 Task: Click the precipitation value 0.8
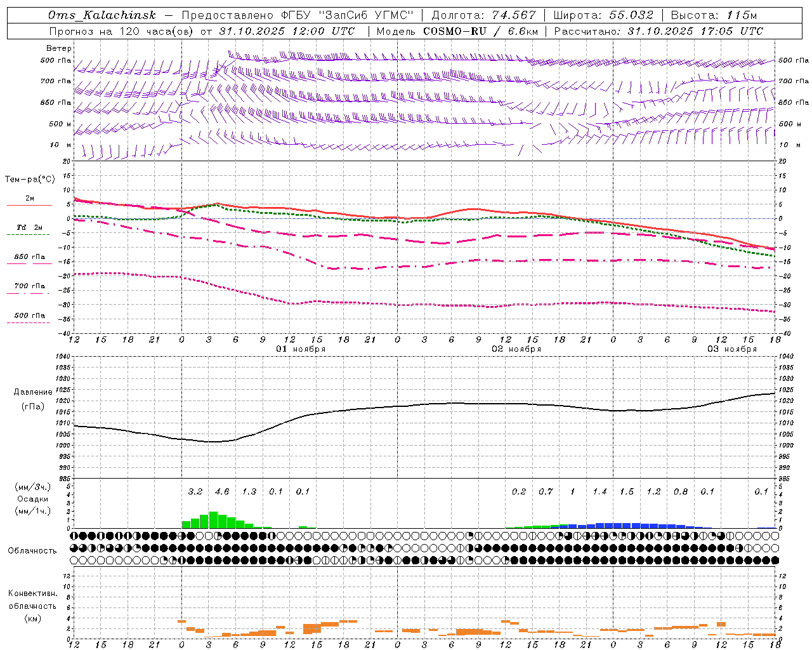click(x=681, y=492)
